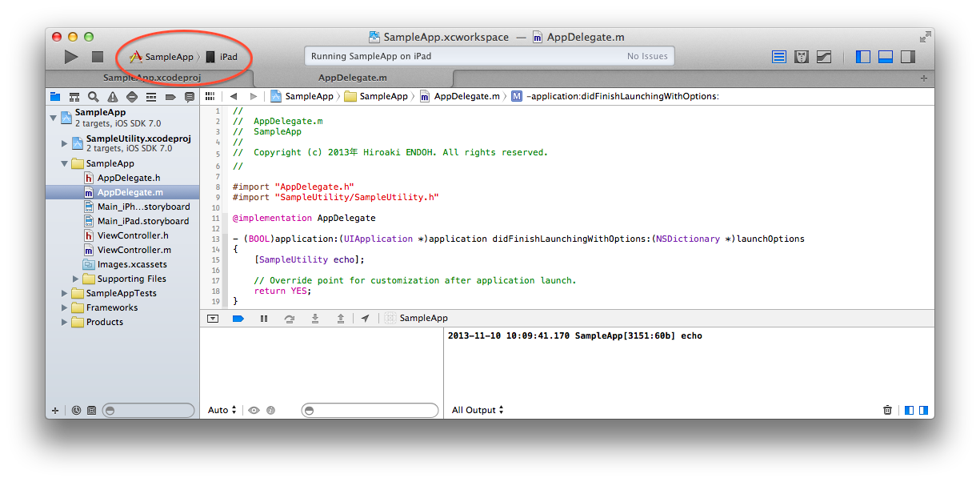Hide the Navigator pane

tap(863, 57)
